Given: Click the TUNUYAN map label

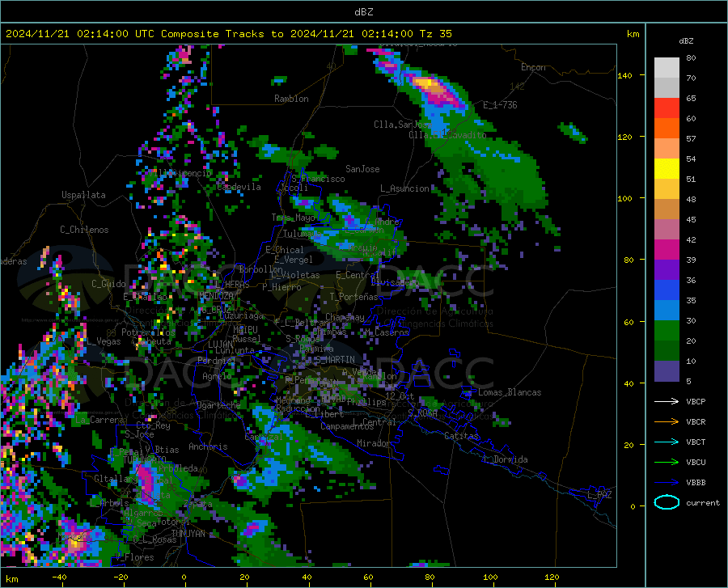Looking at the screenshot, I should pyautogui.click(x=188, y=533).
